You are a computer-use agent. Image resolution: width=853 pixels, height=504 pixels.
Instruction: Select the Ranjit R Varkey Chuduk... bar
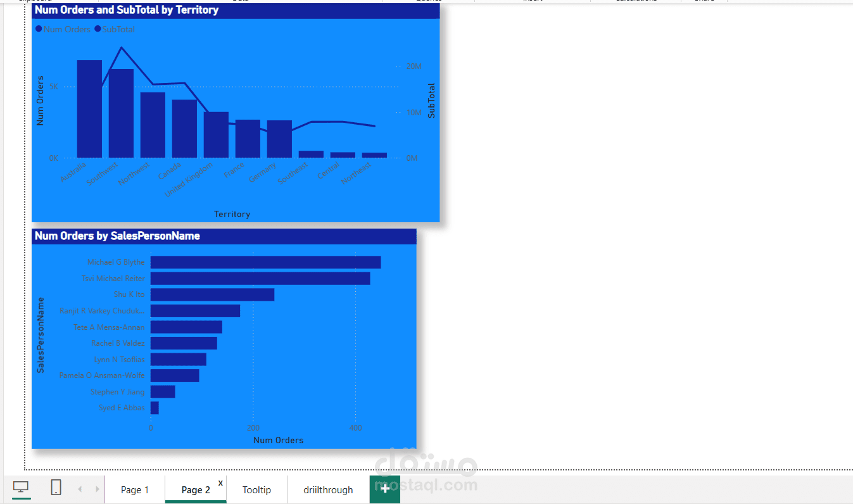196,311
